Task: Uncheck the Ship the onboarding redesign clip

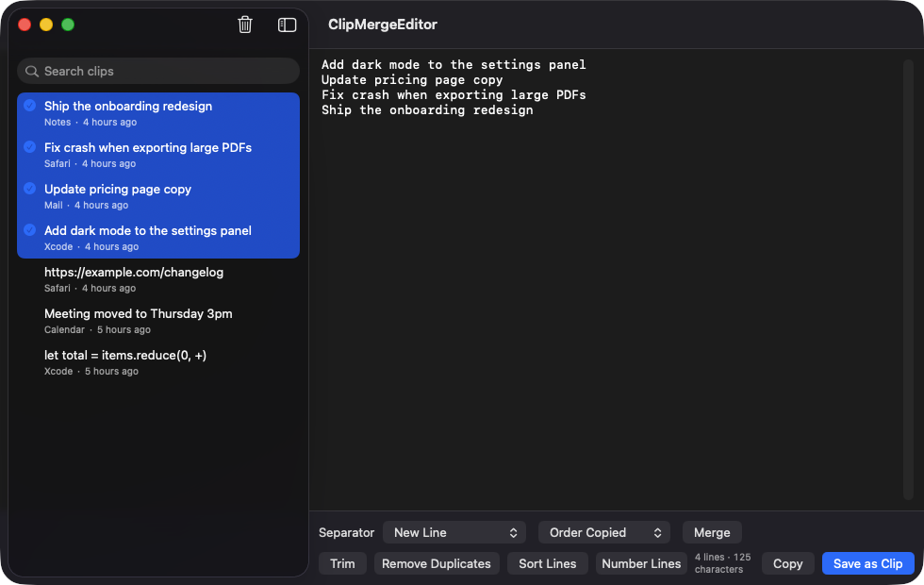Action: coord(29,106)
